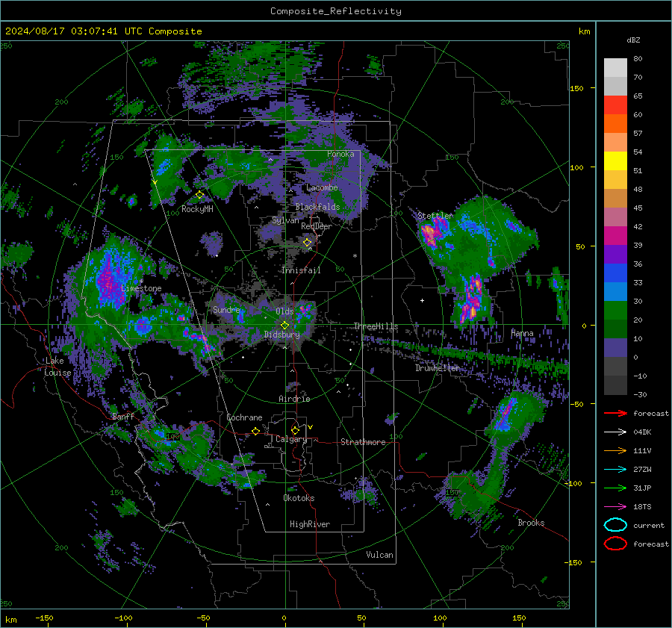The image size is (672, 628).
Task: Click the RedDeer city label
Action: 317,226
